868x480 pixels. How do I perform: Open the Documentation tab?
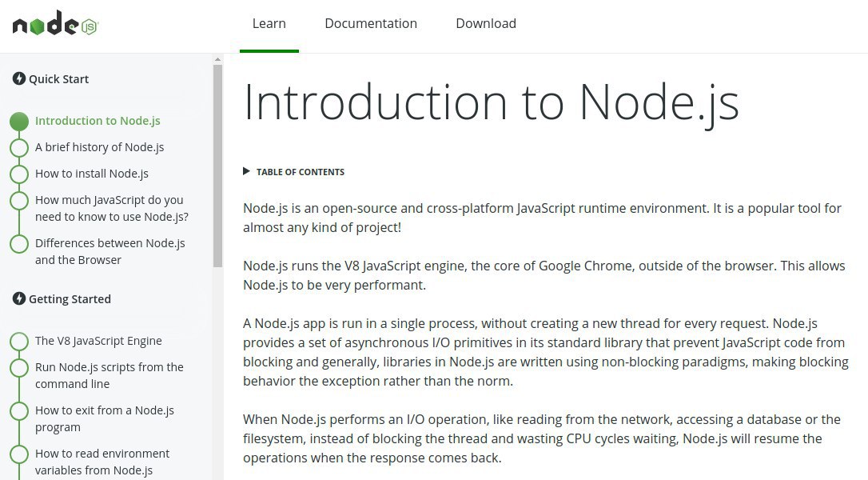click(x=371, y=24)
